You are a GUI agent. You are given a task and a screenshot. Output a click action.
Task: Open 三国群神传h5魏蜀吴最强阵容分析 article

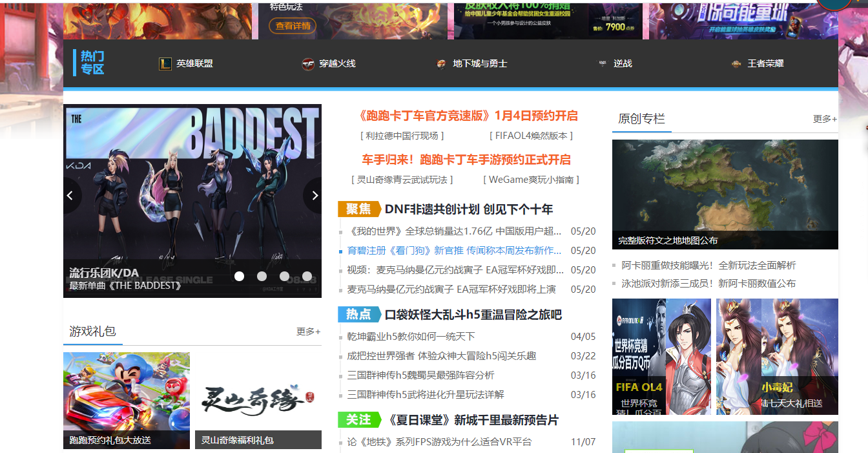(420, 375)
